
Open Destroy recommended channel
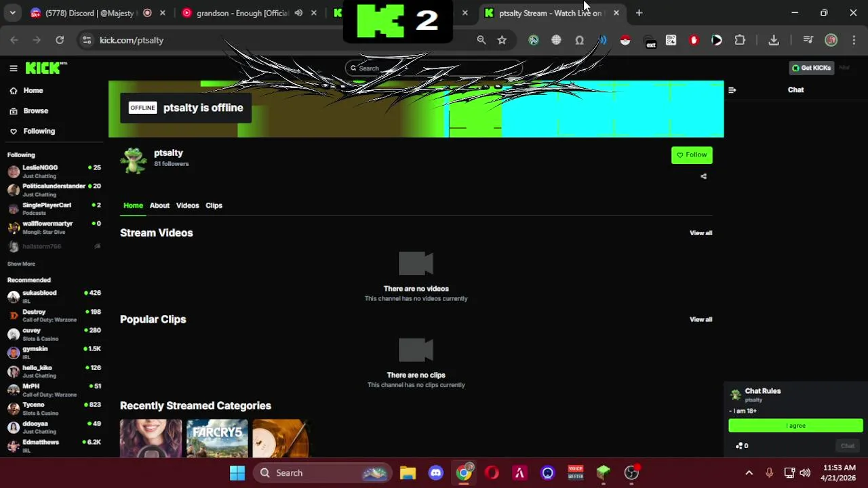click(x=54, y=315)
